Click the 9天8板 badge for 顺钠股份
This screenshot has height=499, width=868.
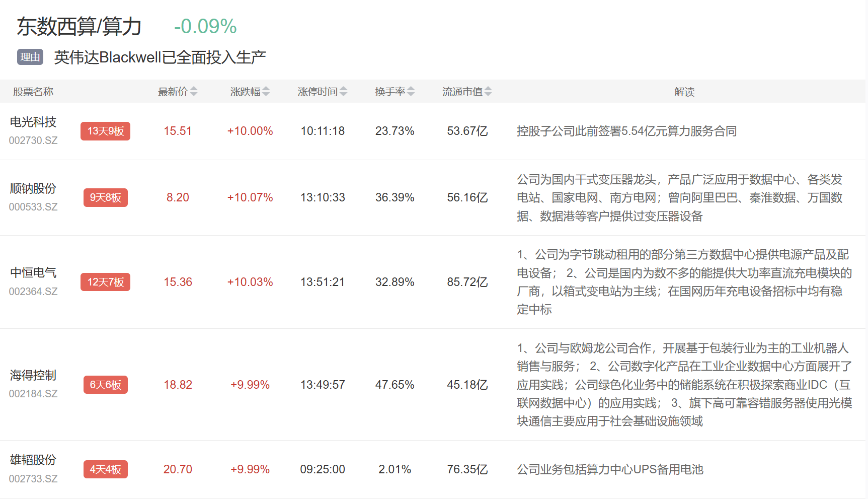[x=105, y=197]
